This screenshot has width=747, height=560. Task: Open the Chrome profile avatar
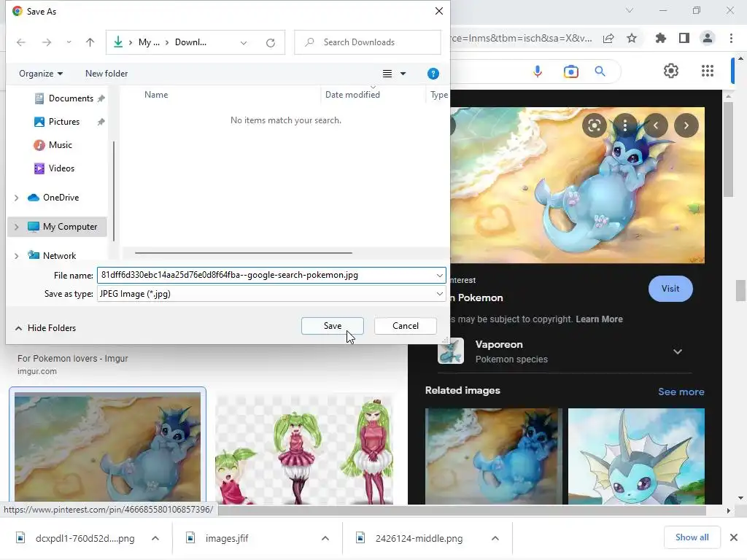[708, 39]
